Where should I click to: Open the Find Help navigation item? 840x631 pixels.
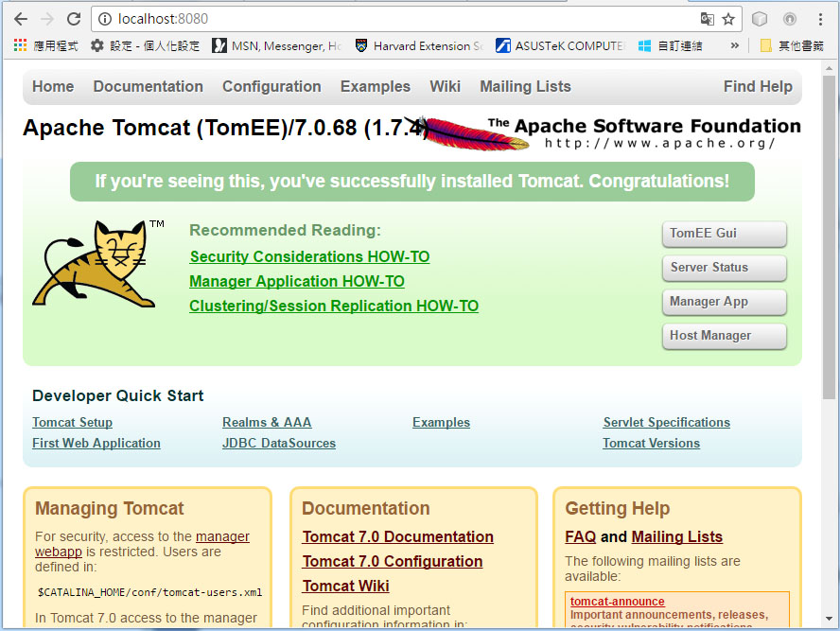pos(758,86)
